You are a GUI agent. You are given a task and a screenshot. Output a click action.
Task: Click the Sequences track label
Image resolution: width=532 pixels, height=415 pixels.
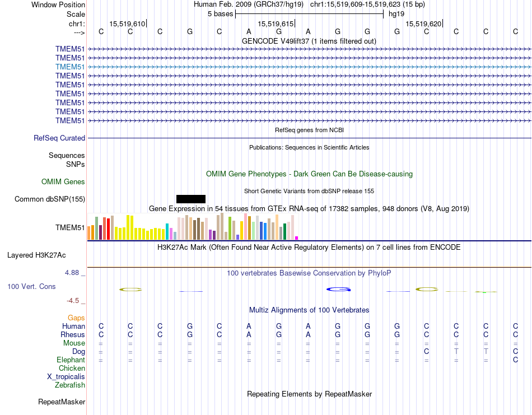[67, 155]
